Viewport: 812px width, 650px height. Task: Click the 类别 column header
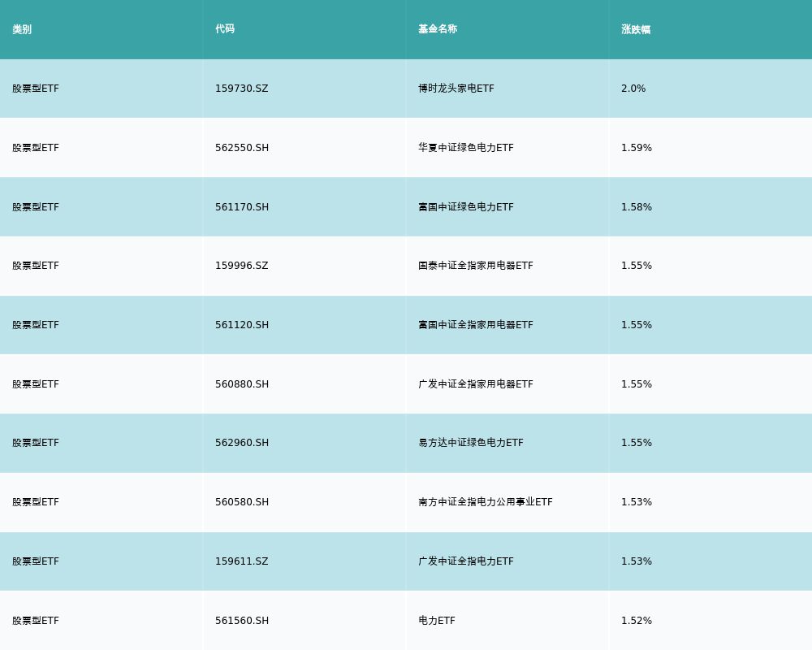point(22,29)
